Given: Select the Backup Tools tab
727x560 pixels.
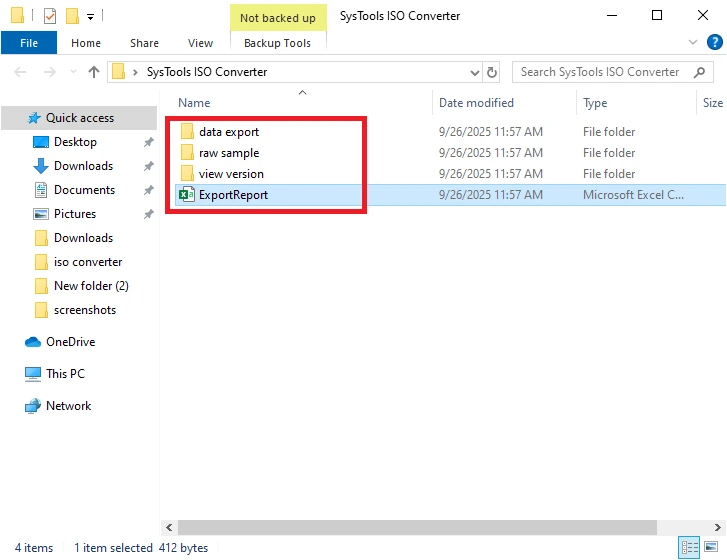Looking at the screenshot, I should click(x=277, y=43).
